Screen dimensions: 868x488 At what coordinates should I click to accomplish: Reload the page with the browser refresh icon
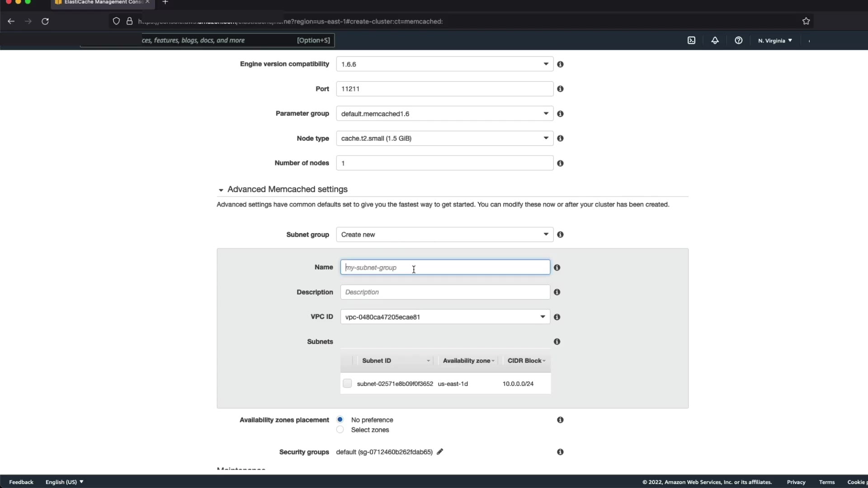(45, 21)
